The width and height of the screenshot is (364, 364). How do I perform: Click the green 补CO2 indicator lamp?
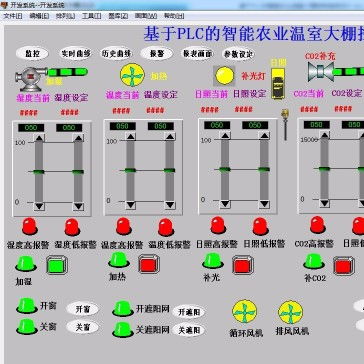coord(314,261)
